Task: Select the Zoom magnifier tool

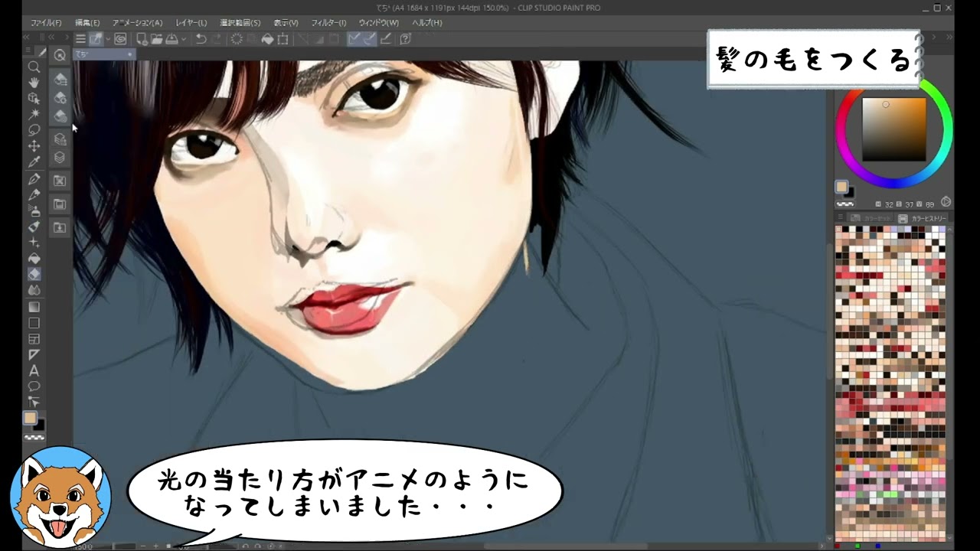Action: 34,67
